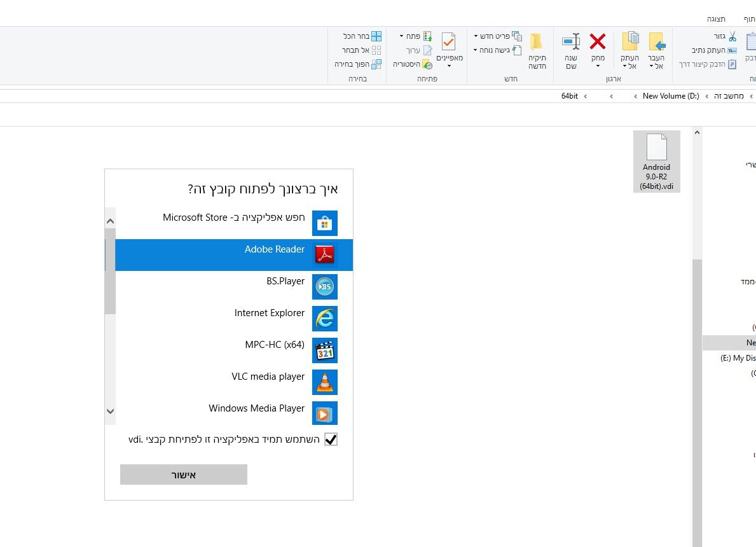Screen dimensions: 756x547
Task: Open the Delete (מחק) dropdown arrow
Action: point(598,66)
